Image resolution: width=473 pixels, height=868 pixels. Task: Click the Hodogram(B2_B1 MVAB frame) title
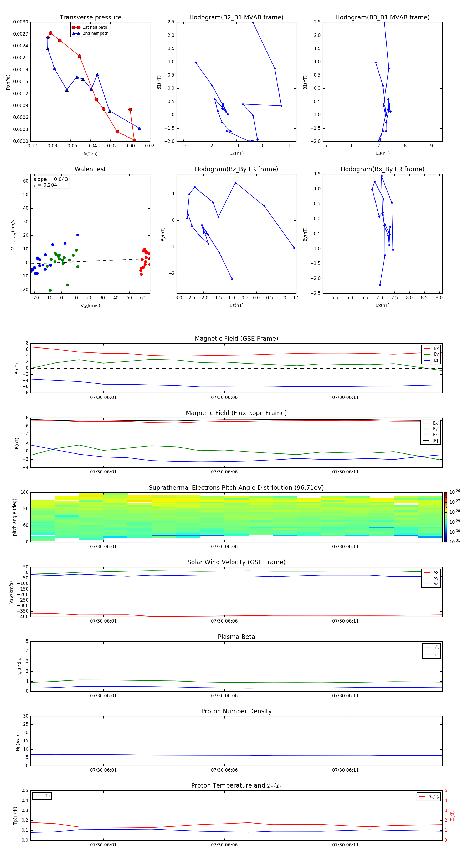[x=236, y=18]
